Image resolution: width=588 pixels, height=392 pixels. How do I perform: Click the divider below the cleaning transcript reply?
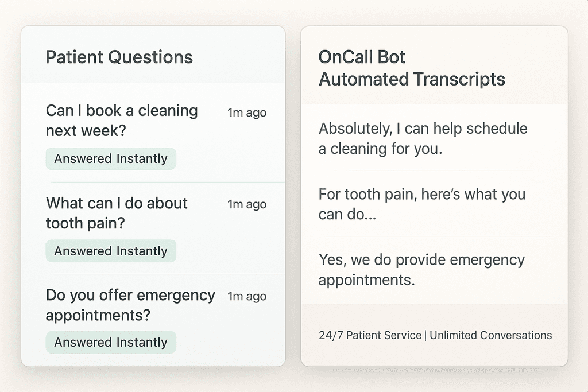coord(431,170)
